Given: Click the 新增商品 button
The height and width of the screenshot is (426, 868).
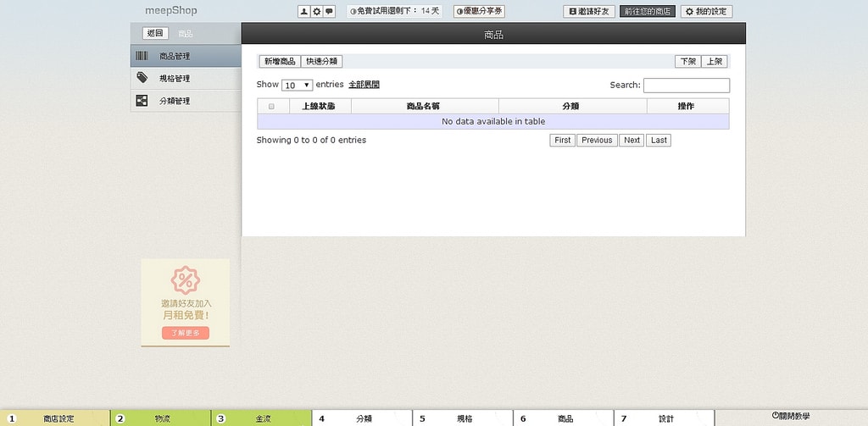Looking at the screenshot, I should pyautogui.click(x=280, y=62).
